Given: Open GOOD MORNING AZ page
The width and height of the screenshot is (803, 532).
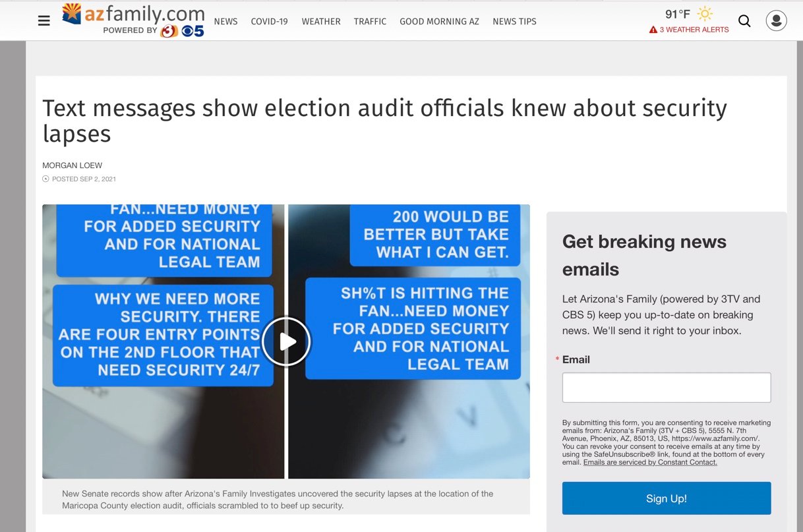Looking at the screenshot, I should (x=439, y=22).
